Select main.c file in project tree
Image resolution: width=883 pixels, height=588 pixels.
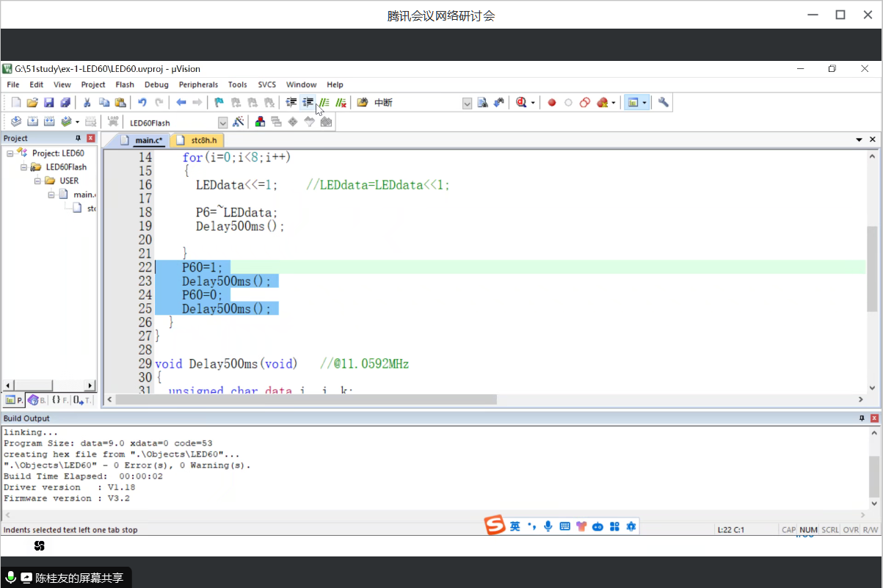pos(84,195)
